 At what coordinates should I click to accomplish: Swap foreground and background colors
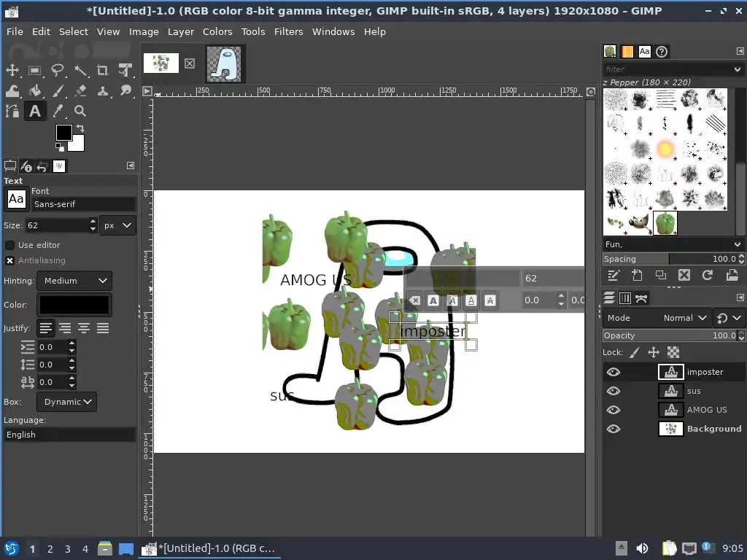(x=80, y=128)
